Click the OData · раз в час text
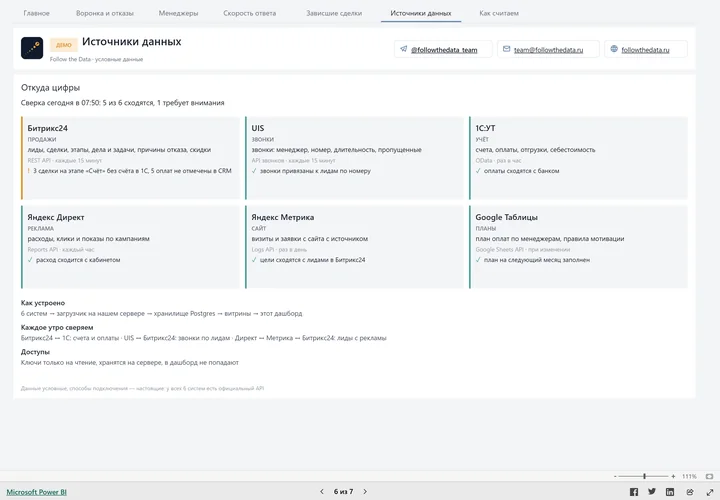 pos(498,160)
